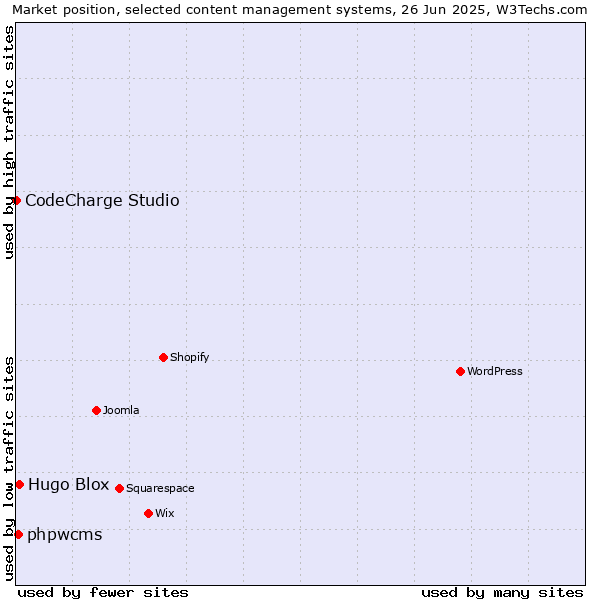Click the chart title mentioning W3Techs.com
Image resolution: width=600 pixels, height=600 pixels.
pos(300,10)
